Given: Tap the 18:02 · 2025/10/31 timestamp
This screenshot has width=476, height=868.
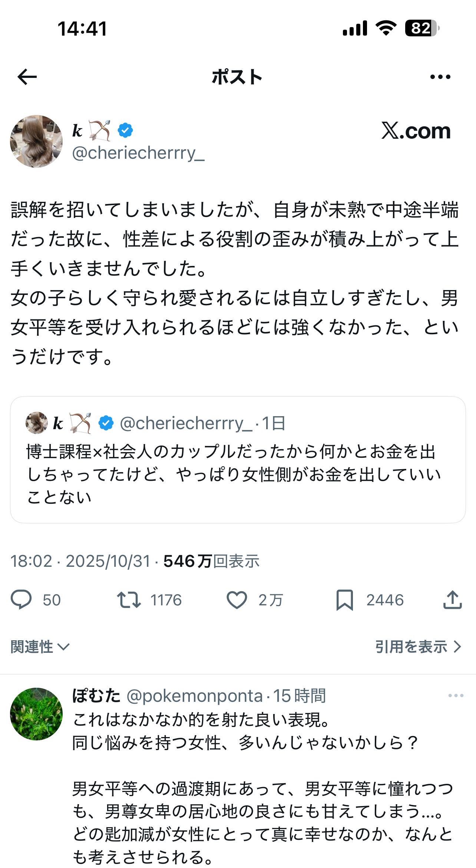Looking at the screenshot, I should tap(80, 561).
